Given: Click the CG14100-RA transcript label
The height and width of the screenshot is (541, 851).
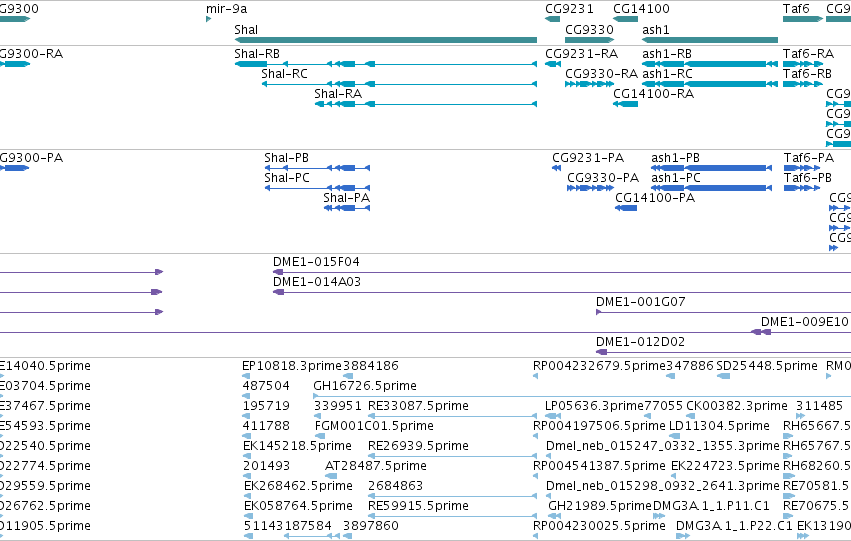Looking at the screenshot, I should 653,94.
